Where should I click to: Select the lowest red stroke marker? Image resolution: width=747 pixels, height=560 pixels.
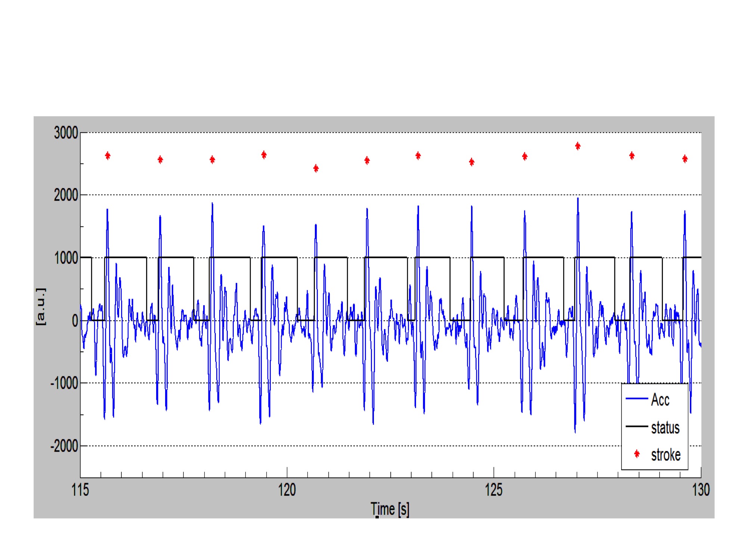point(316,168)
